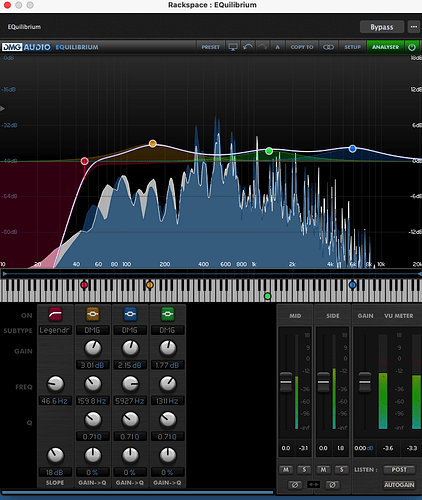The height and width of the screenshot is (500, 422).
Task: Mute the SIDE channel
Action: tap(323, 470)
